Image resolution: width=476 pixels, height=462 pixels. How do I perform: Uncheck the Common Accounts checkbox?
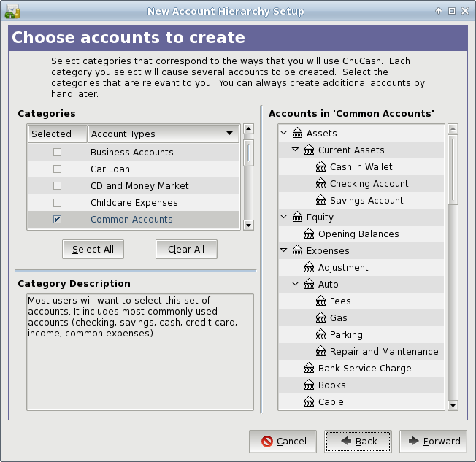click(57, 219)
